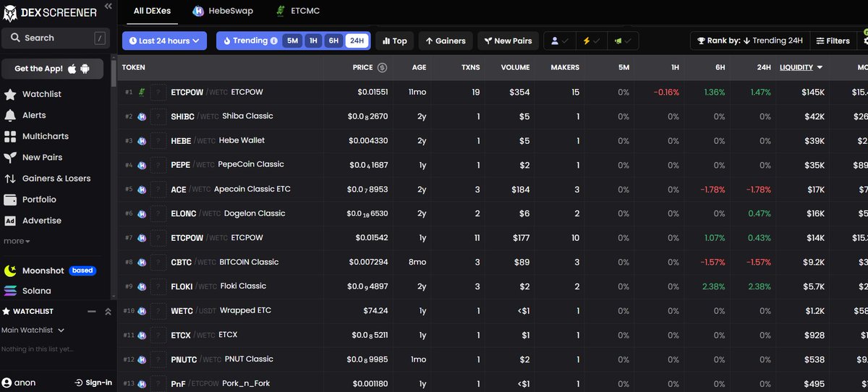This screenshot has height=392, width=868.
Task: Select the New Pairs toolbar button
Action: pos(508,41)
